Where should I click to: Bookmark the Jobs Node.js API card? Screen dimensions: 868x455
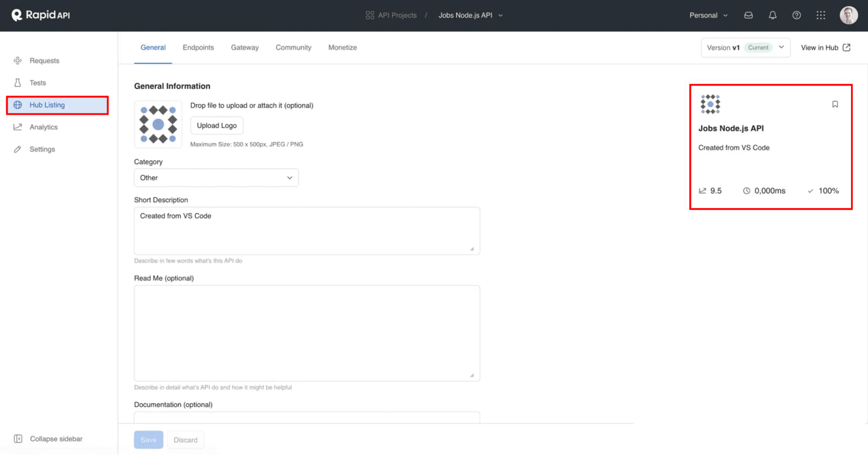[835, 104]
